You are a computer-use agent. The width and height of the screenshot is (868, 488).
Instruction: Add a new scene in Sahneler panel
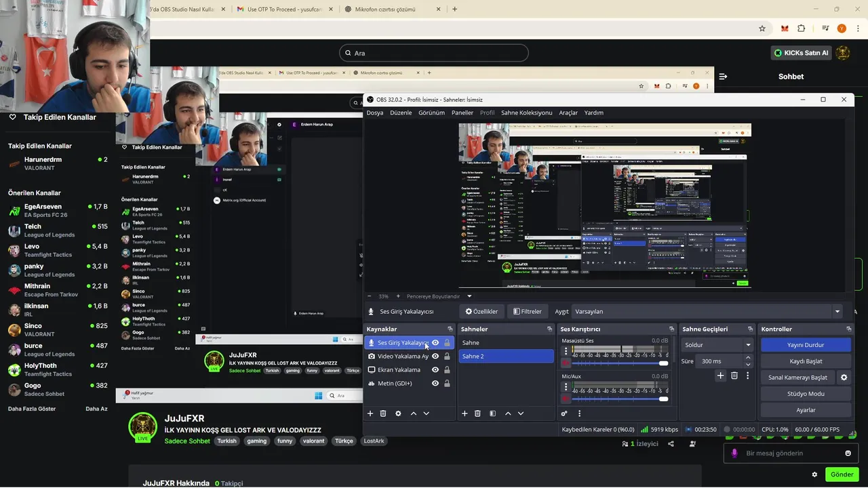tap(465, 413)
